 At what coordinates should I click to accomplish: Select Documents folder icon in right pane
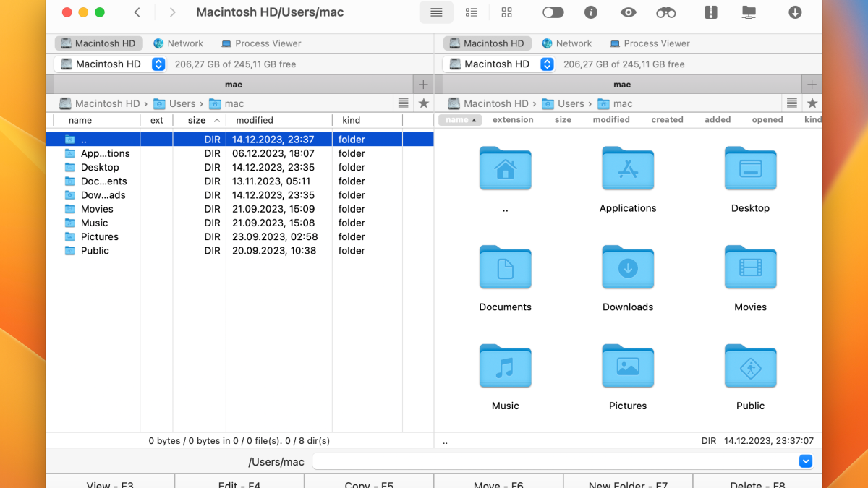tap(505, 267)
